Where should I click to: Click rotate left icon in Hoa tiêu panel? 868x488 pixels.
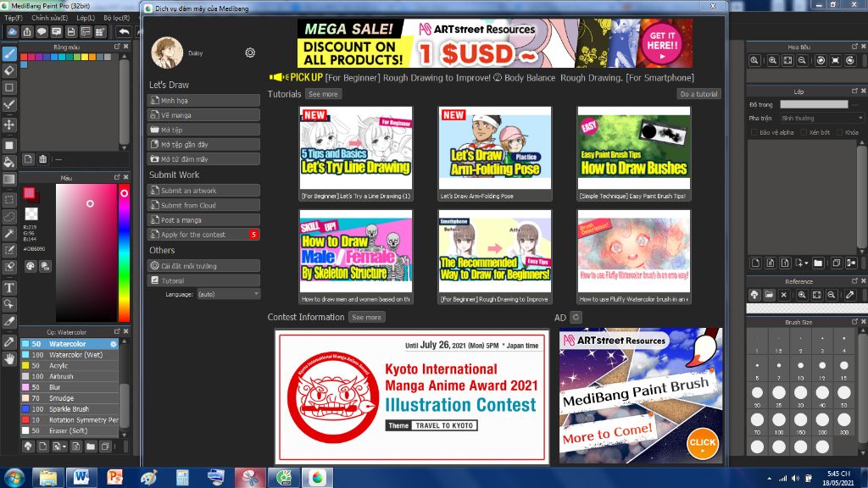pyautogui.click(x=821, y=60)
